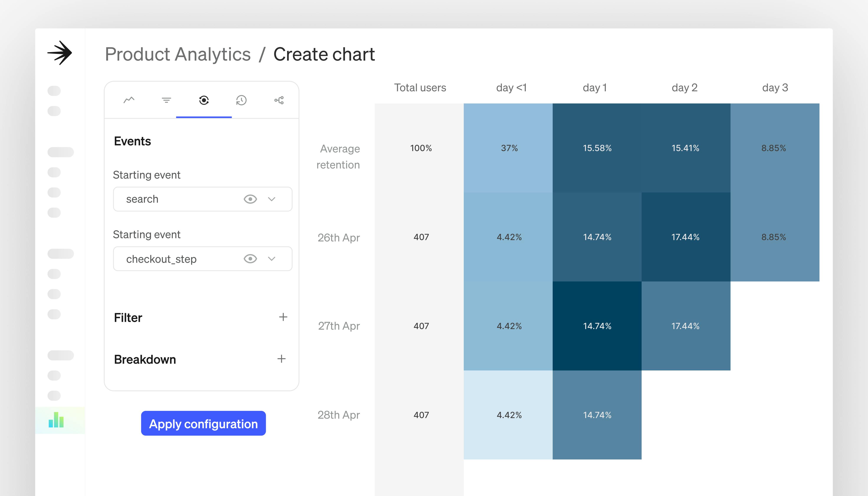Click Apply configuration button
Screen dimensions: 868x496
point(203,423)
